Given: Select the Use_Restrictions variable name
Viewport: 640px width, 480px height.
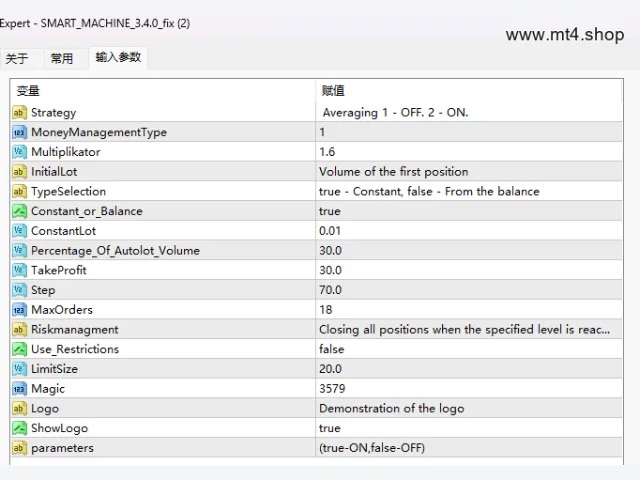Looking at the screenshot, I should (x=75, y=349).
